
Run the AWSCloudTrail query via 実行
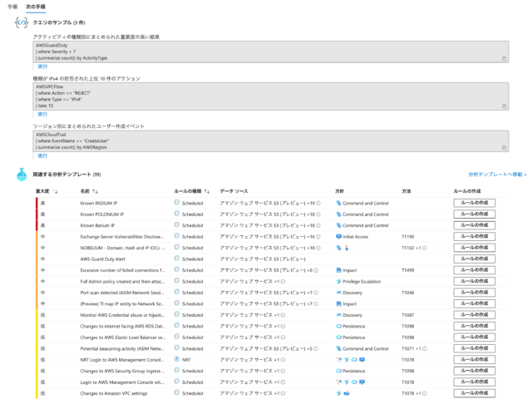pyautogui.click(x=42, y=155)
